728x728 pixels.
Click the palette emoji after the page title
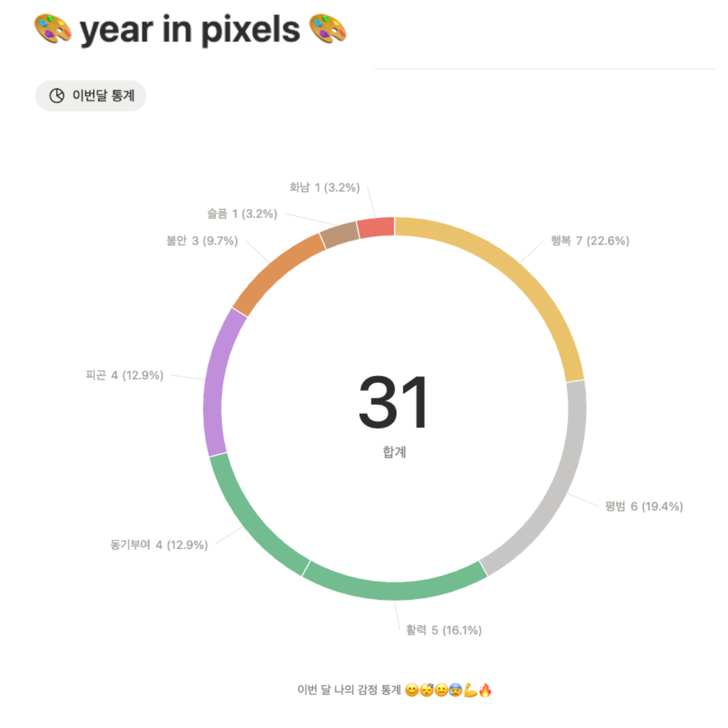click(x=327, y=29)
